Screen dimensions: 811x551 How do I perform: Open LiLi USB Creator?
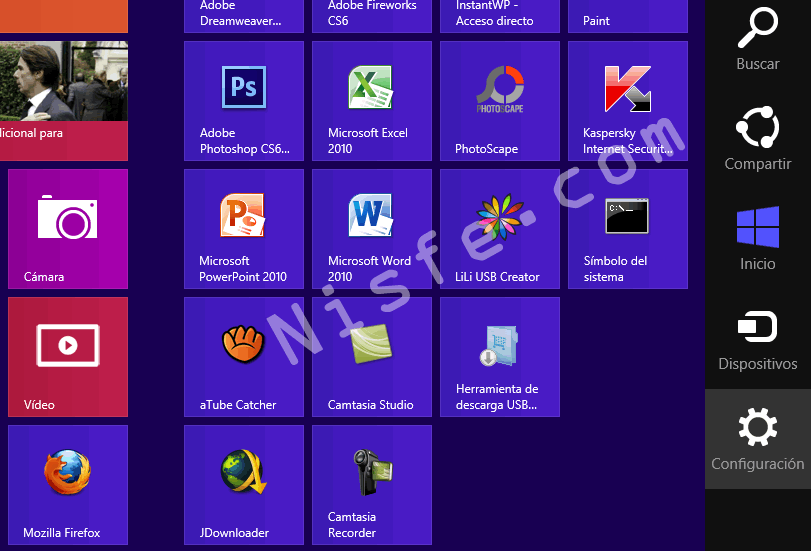pos(500,229)
